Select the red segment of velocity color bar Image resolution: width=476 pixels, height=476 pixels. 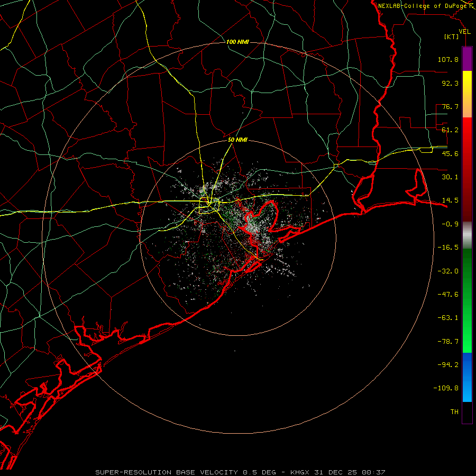point(467,169)
